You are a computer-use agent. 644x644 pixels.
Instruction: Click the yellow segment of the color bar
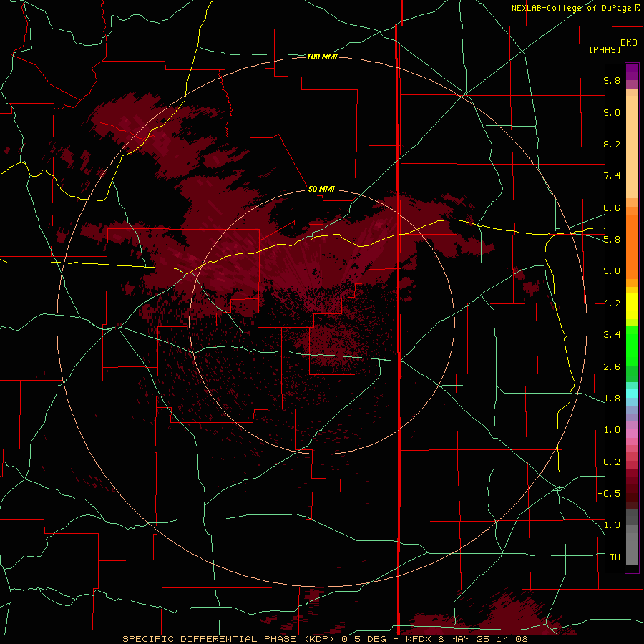click(x=632, y=306)
